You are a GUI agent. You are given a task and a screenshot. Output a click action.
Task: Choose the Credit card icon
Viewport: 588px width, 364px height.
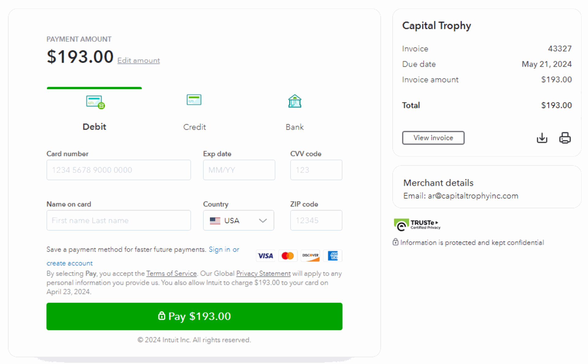[x=194, y=100]
